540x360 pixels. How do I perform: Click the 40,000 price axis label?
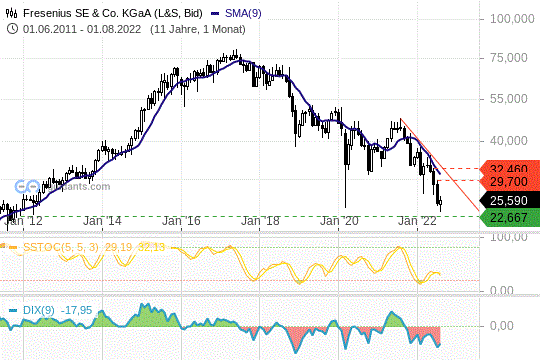click(x=508, y=141)
